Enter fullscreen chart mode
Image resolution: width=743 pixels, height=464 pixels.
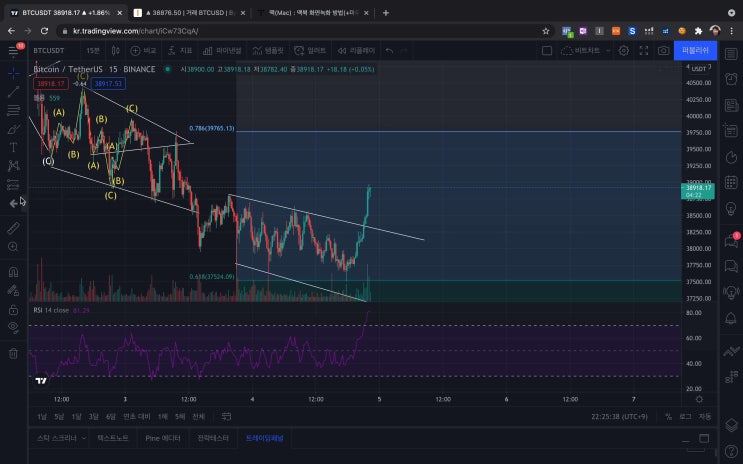tap(645, 50)
